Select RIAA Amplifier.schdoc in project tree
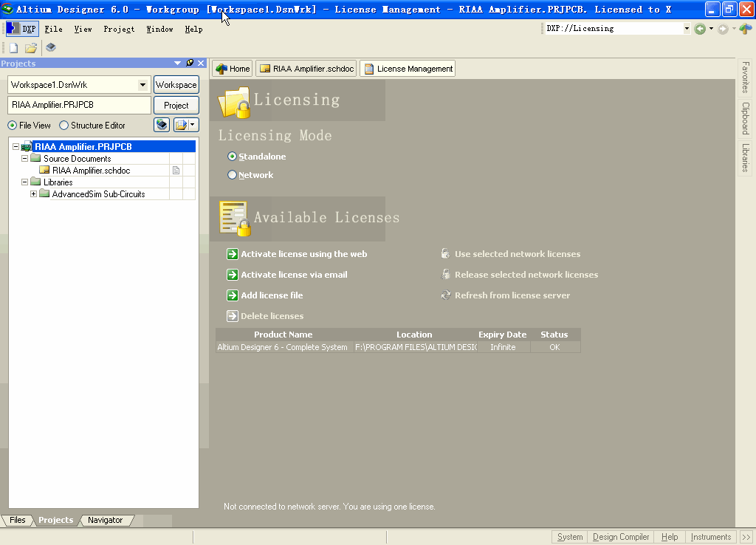 click(91, 171)
